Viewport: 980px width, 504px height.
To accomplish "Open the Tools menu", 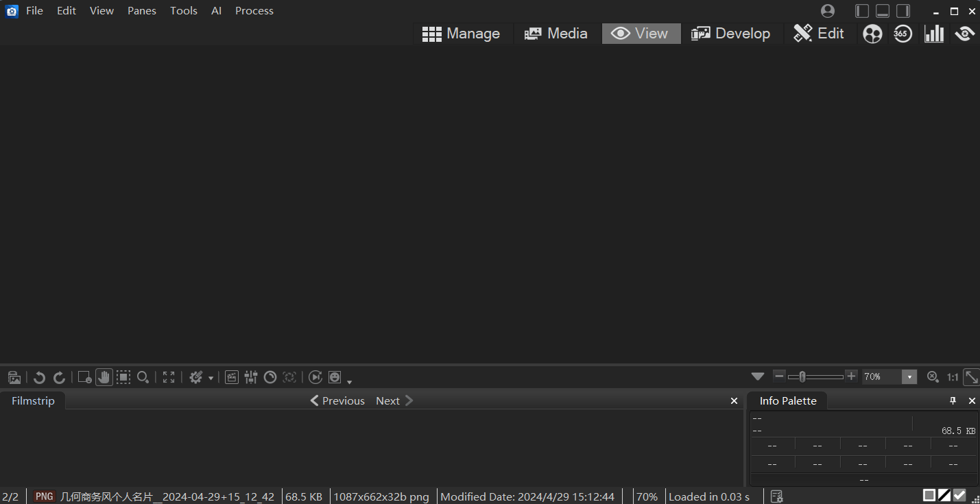I will [184, 11].
